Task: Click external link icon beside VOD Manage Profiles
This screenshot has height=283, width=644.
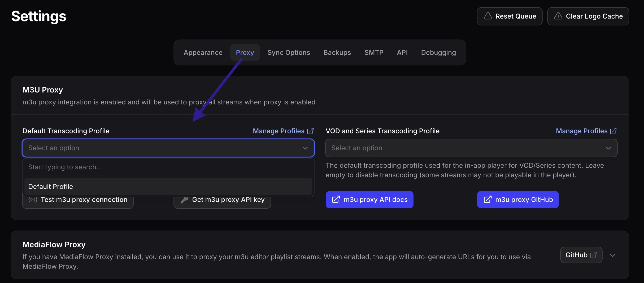Action: click(x=613, y=131)
